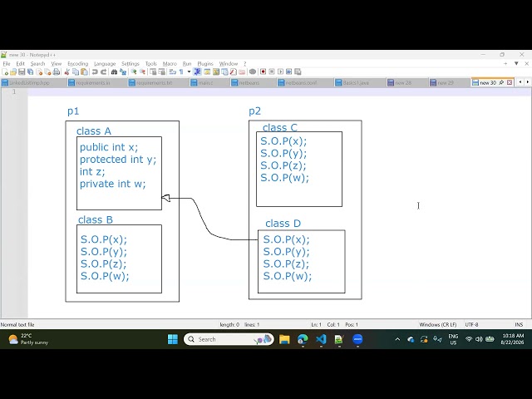The height and width of the screenshot is (399, 532).
Task: Open the Language menu
Action: [x=105, y=63]
